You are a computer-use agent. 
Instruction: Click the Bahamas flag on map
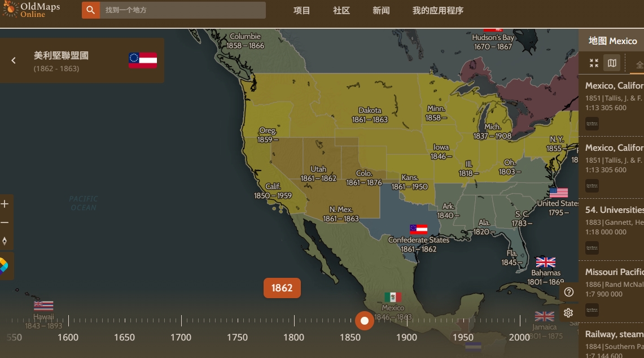click(545, 262)
